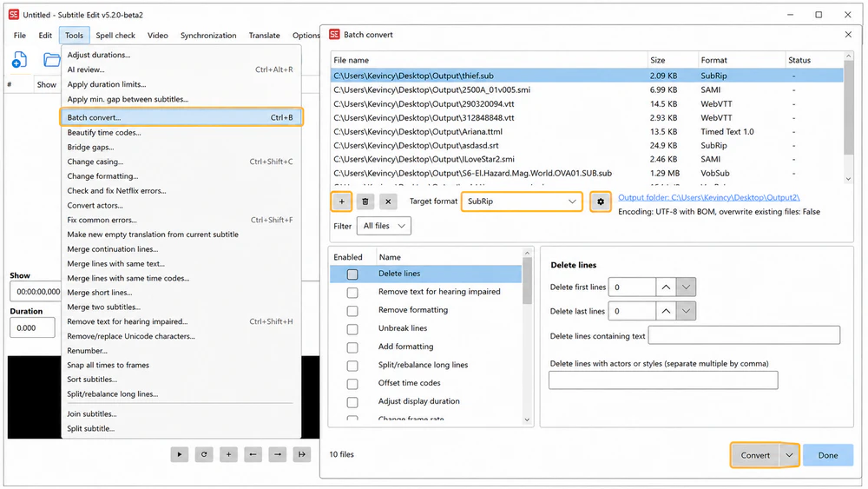Sort by Format column header
The height and width of the screenshot is (489, 868).
click(x=742, y=60)
